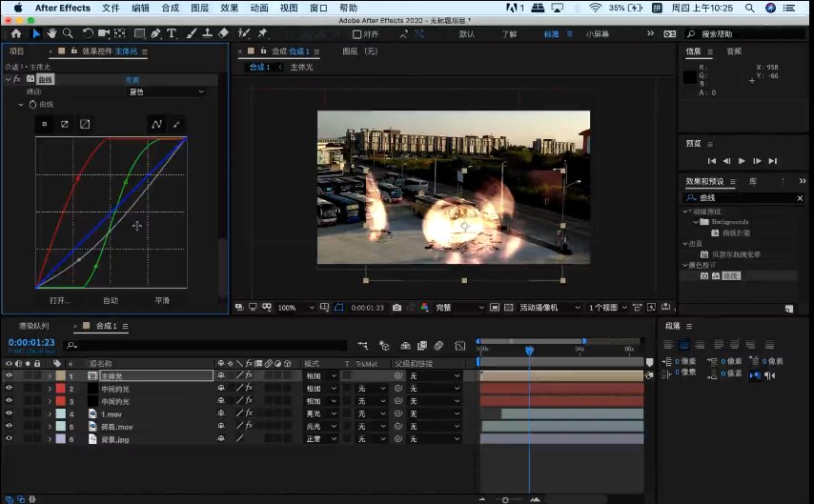Viewport: 814px width, 504px height.
Task: Open the 活动摄像机 camera view dropdown
Action: (x=550, y=308)
